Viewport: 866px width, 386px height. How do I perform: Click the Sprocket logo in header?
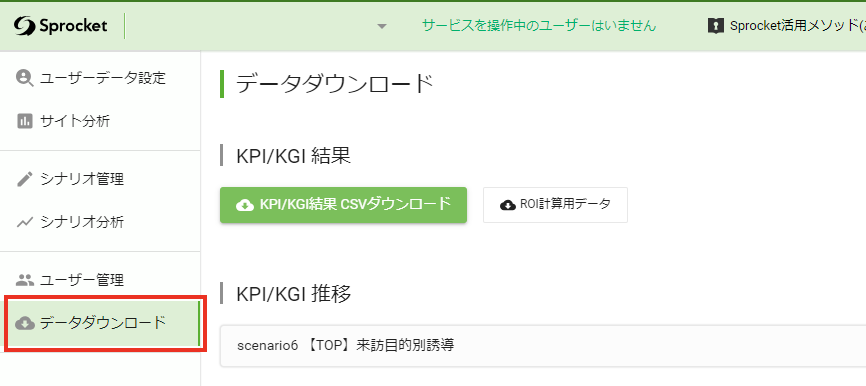(61, 25)
